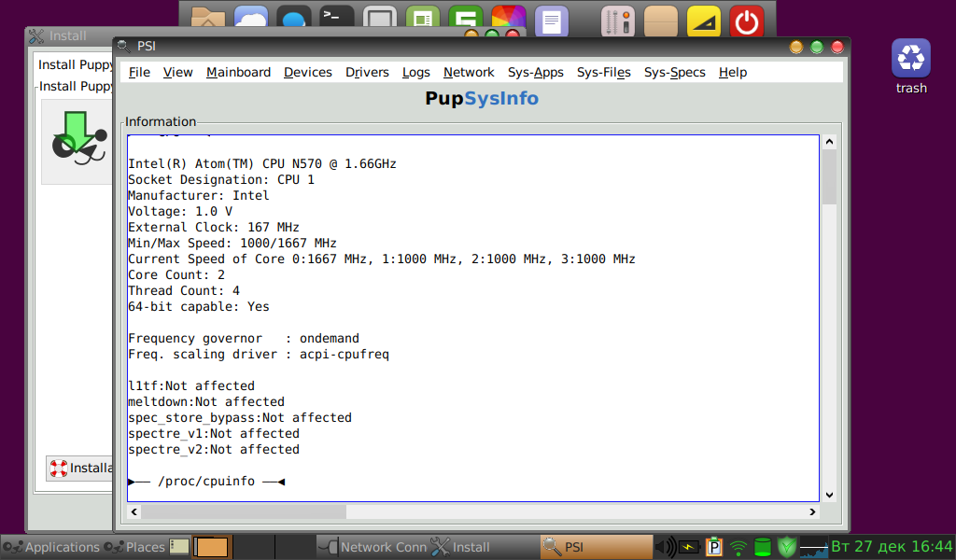Open the home folder dock icon
Viewport: 956px width, 560px height.
[208, 19]
